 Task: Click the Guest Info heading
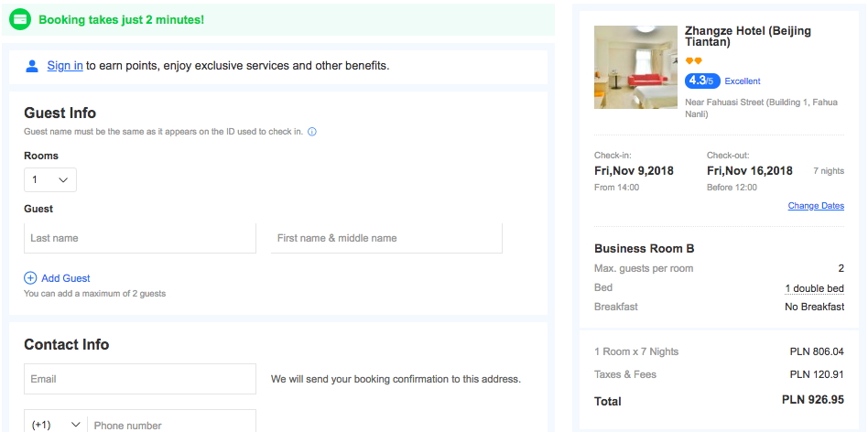60,113
